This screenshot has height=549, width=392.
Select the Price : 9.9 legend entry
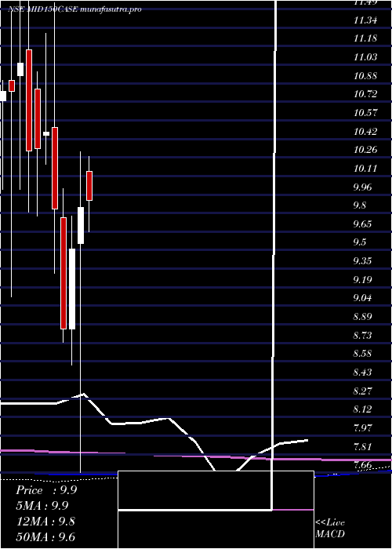pyautogui.click(x=46, y=490)
